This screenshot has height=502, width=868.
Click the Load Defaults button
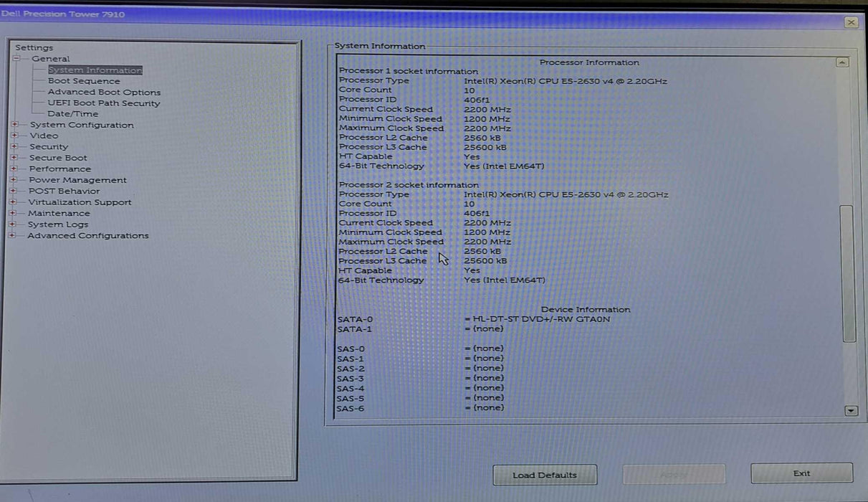(x=545, y=475)
